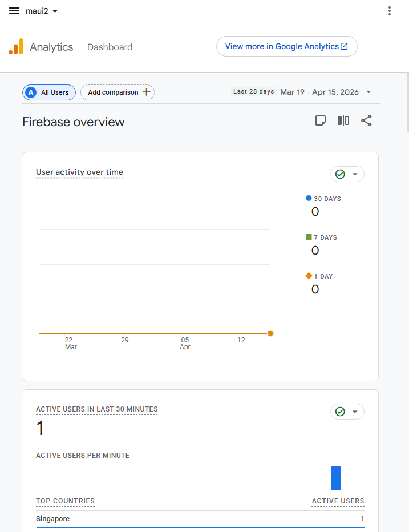Viewport: 409px width, 532px height.
Task: Click the blue active users bar
Action: click(335, 478)
